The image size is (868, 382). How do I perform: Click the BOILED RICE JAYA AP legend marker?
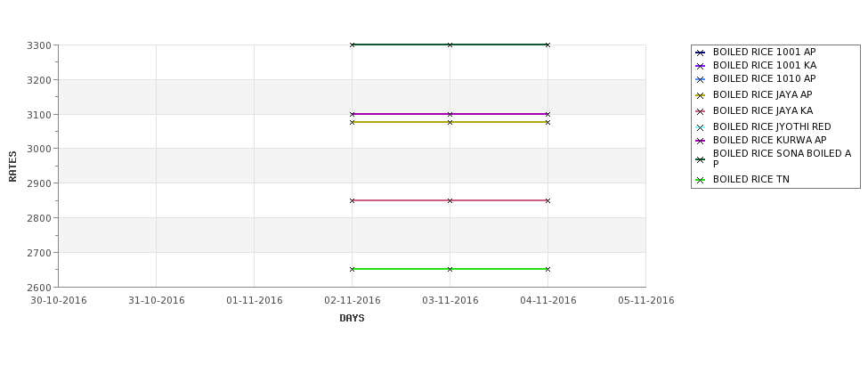(x=701, y=96)
